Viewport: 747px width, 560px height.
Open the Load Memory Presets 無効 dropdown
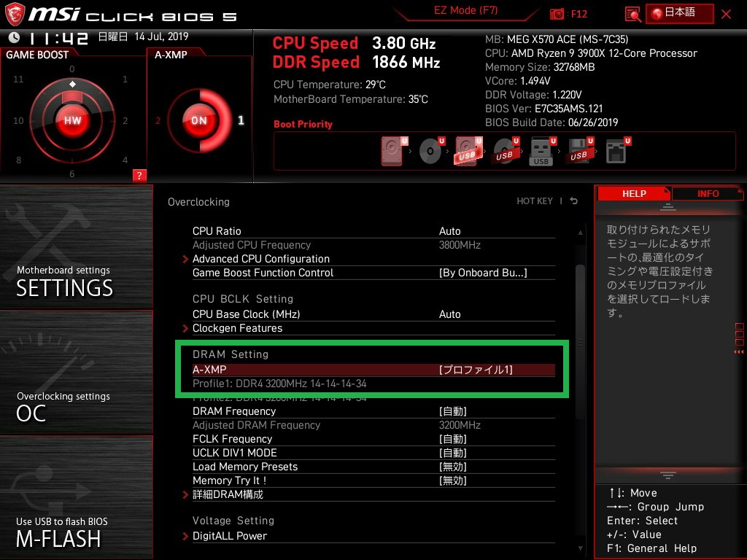point(452,467)
